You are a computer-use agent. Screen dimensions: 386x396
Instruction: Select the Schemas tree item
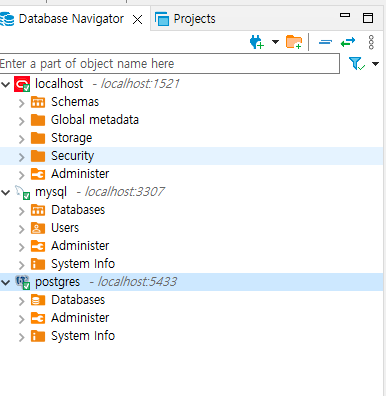(75, 102)
